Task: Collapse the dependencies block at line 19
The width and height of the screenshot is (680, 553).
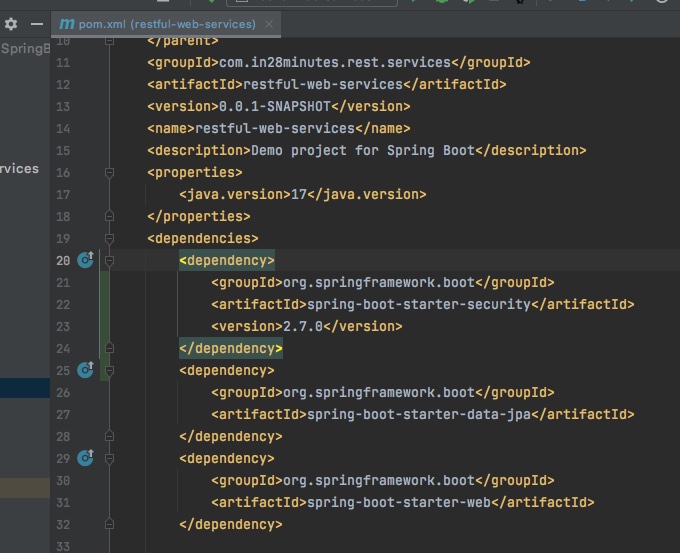Action: coord(110,239)
